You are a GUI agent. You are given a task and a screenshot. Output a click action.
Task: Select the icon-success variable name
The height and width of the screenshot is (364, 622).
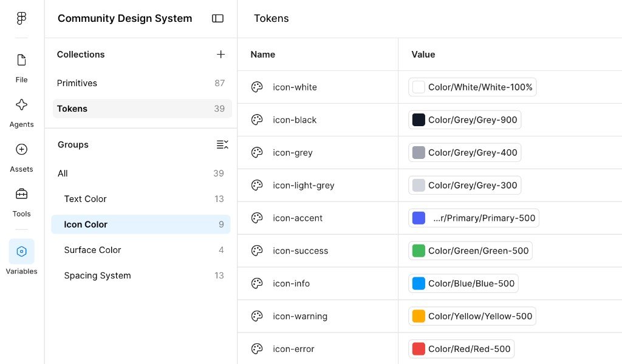click(x=300, y=251)
